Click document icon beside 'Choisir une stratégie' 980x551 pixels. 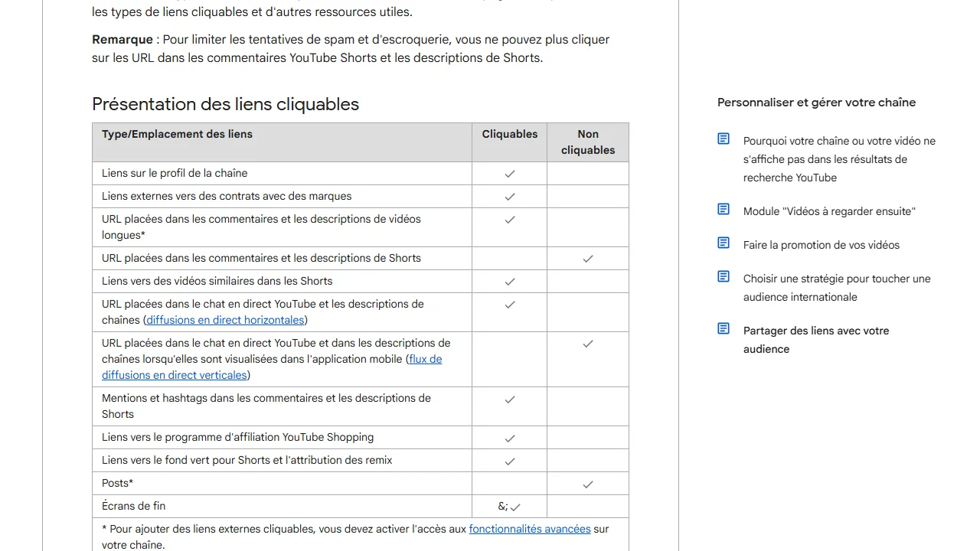click(x=724, y=276)
